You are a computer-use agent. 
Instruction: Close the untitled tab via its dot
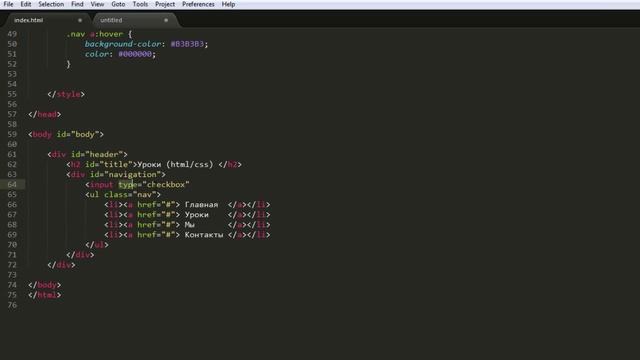tap(166, 20)
